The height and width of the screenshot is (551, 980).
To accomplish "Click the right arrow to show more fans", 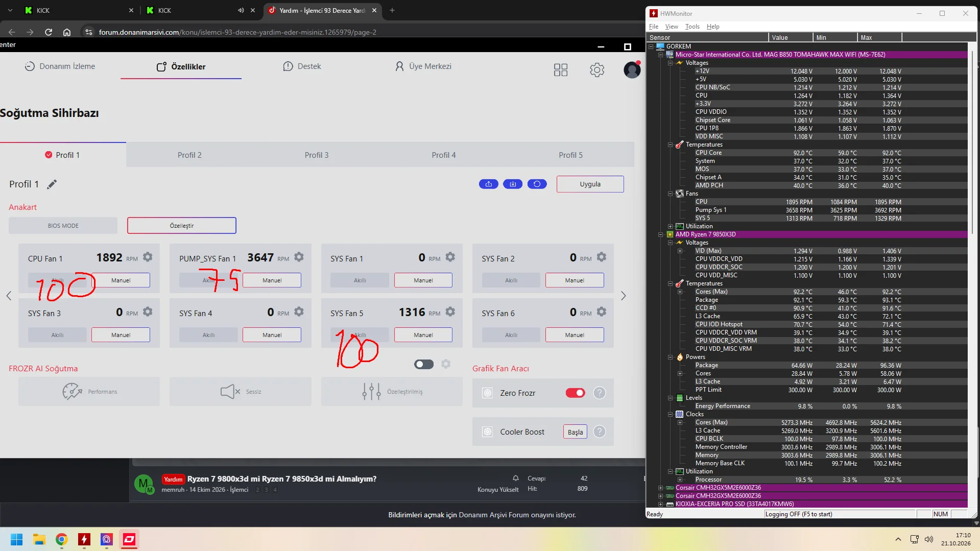I will (623, 296).
